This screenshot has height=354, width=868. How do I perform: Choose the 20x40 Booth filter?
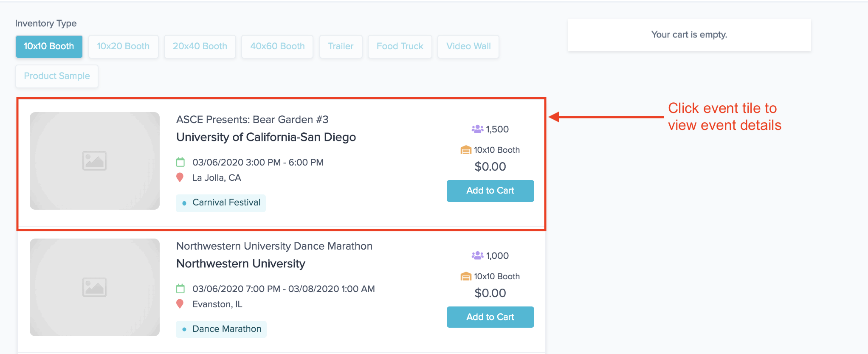(200, 46)
